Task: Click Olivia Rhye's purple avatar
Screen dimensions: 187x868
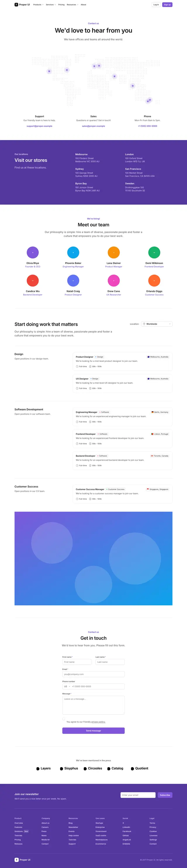Action: click(33, 252)
